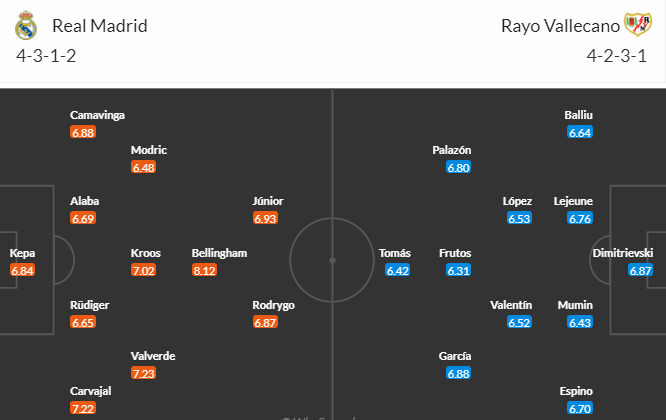
Task: Open the Real Madrid team name link
Action: [100, 26]
